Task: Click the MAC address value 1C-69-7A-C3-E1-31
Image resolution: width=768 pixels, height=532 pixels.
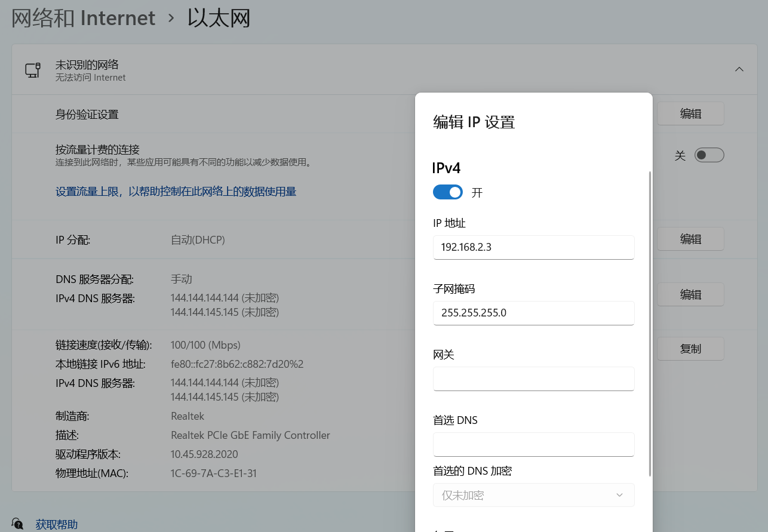Action: 214,473
